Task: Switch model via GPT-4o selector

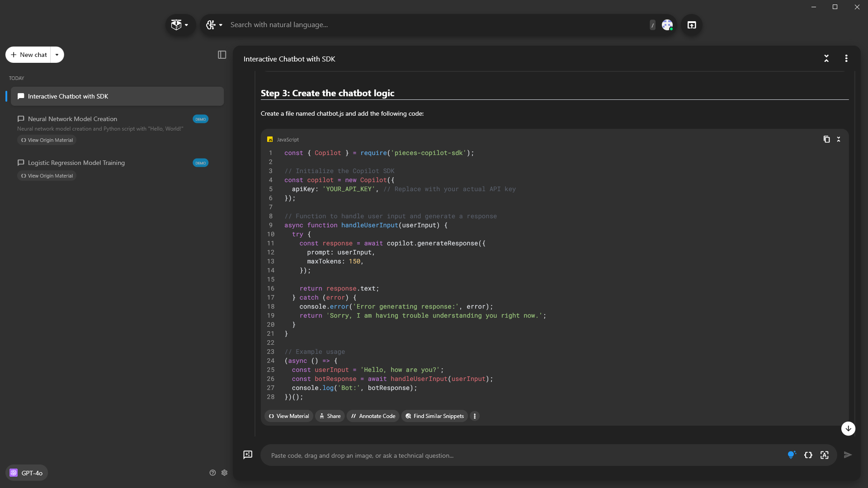Action: pyautogui.click(x=27, y=473)
